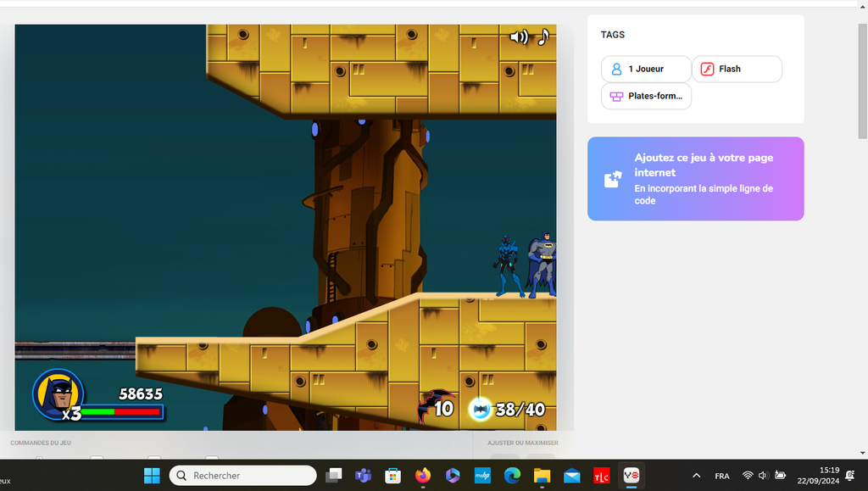This screenshot has height=491, width=868.
Task: Expand the hidden system tray icons
Action: [697, 476]
